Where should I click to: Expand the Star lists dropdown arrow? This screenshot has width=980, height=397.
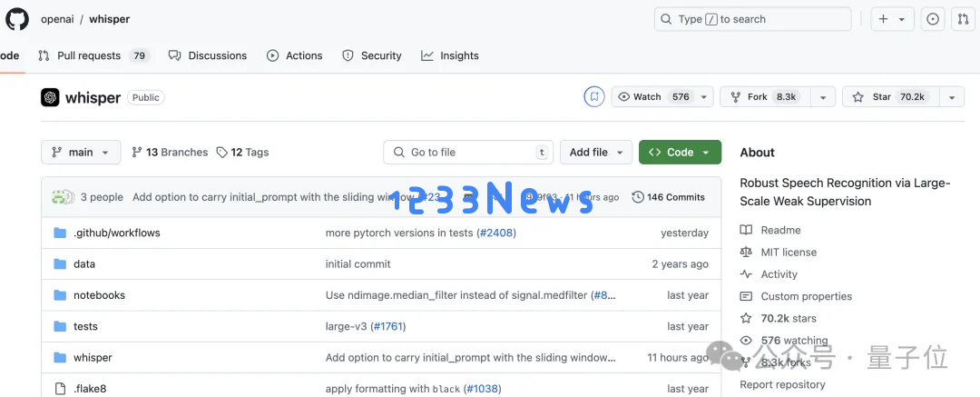point(952,97)
